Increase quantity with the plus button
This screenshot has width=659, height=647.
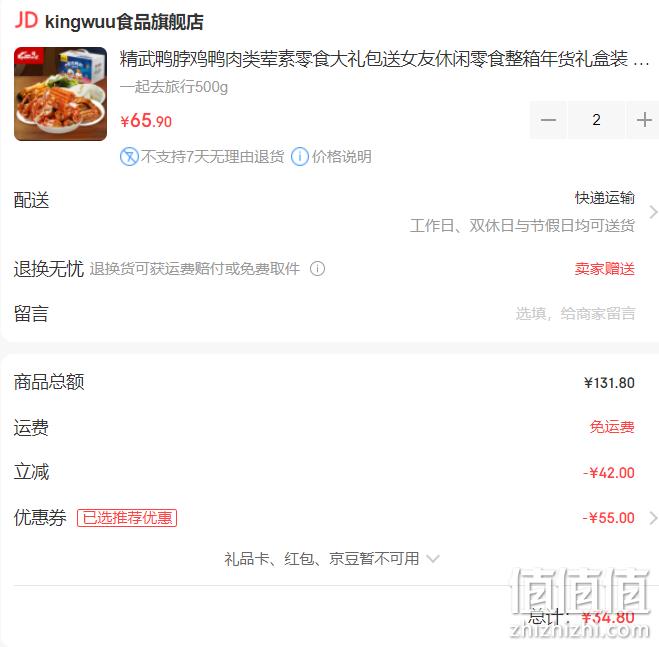click(644, 120)
